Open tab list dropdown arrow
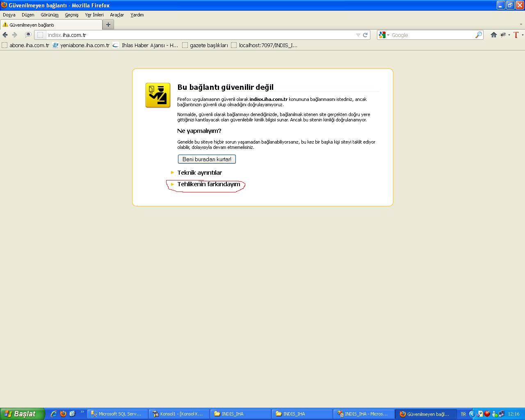 click(x=521, y=25)
